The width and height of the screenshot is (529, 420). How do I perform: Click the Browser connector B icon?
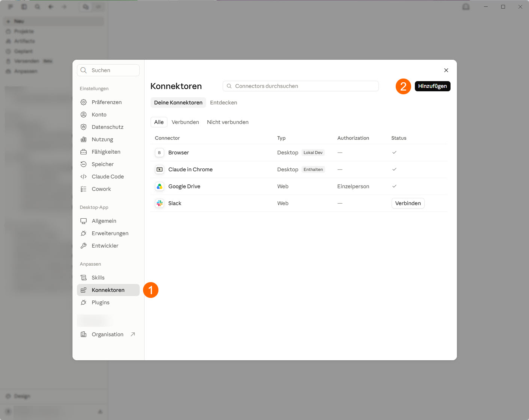[160, 153]
